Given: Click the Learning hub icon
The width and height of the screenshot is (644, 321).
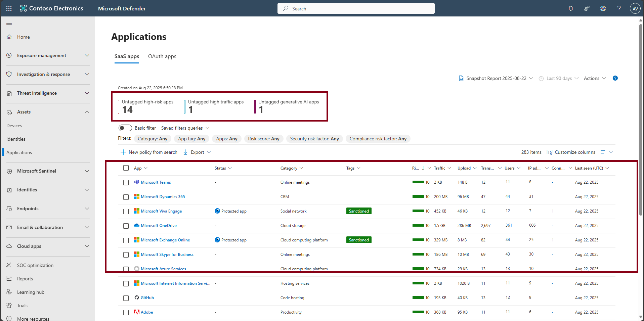Looking at the screenshot, I should click(9, 292).
